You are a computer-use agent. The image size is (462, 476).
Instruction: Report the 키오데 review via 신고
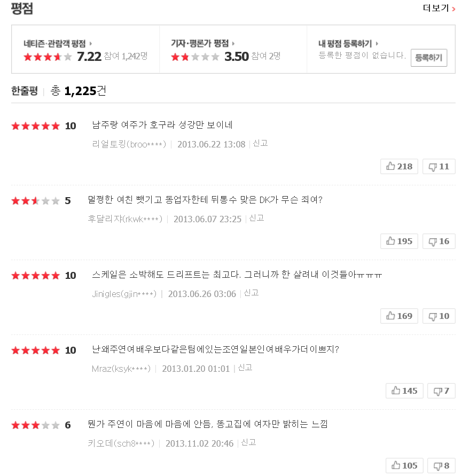click(248, 442)
